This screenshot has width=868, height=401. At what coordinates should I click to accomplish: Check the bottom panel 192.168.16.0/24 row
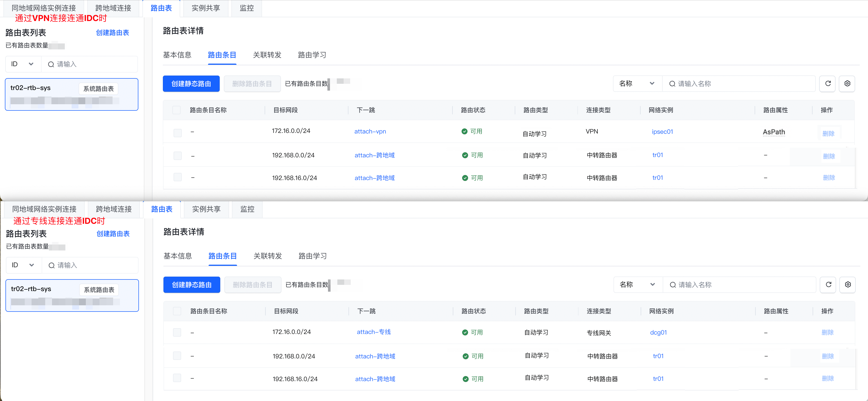click(177, 378)
